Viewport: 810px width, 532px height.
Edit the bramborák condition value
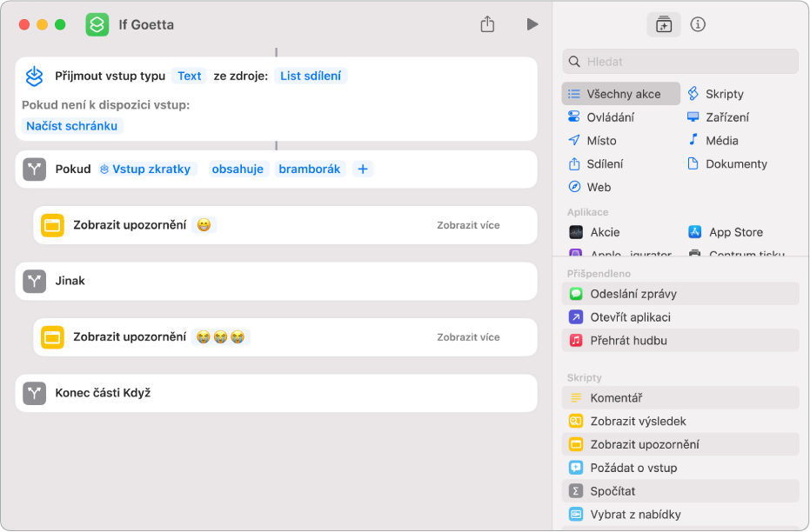pyautogui.click(x=310, y=170)
